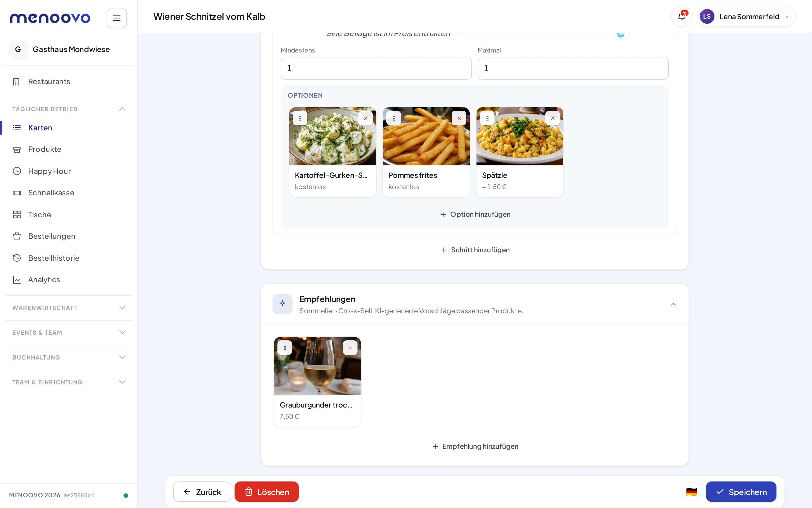Viewport: 812px width, 508px height.
Task: Open Bestellhistorie in the sidebar
Action: pyautogui.click(x=69, y=258)
